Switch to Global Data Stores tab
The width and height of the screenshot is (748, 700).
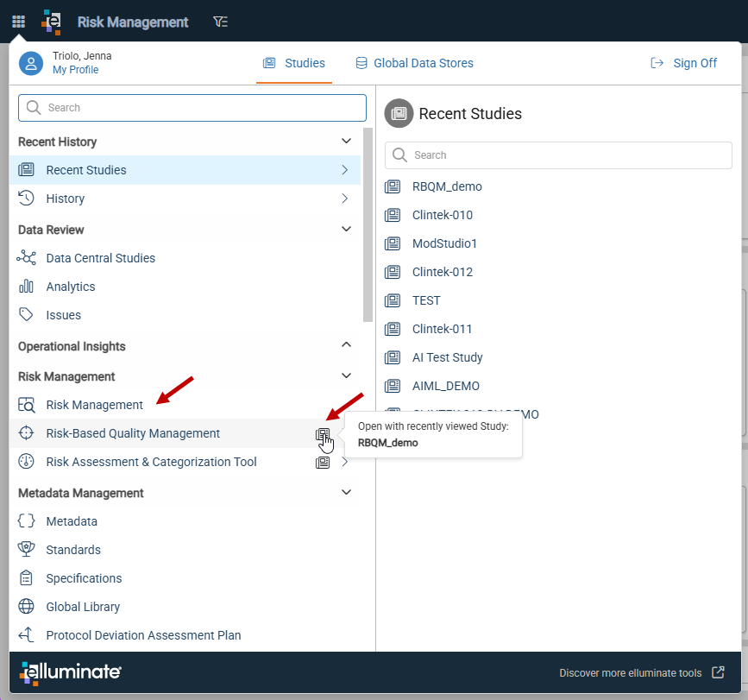[414, 63]
